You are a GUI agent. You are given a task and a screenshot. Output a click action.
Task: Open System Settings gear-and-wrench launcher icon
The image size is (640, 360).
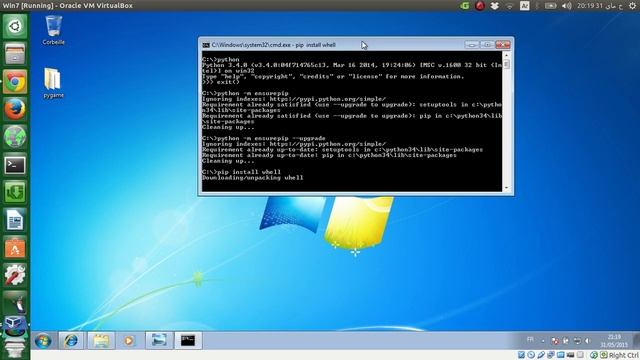pos(15,275)
